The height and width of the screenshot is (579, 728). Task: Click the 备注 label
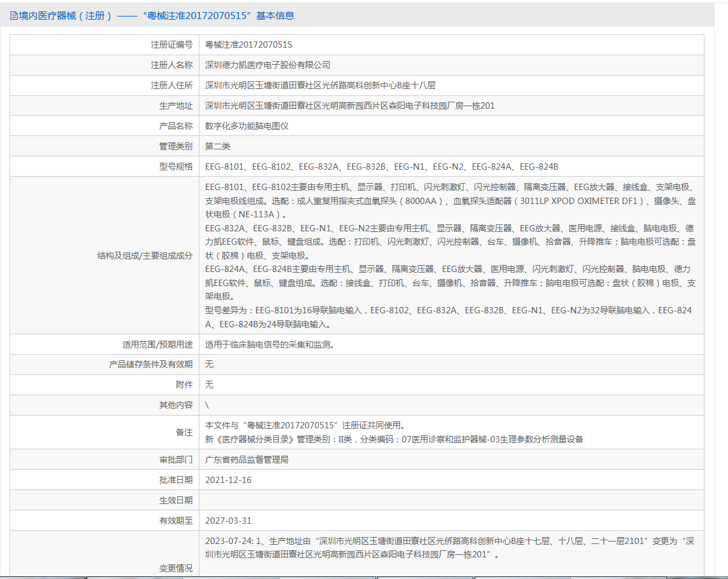click(184, 432)
